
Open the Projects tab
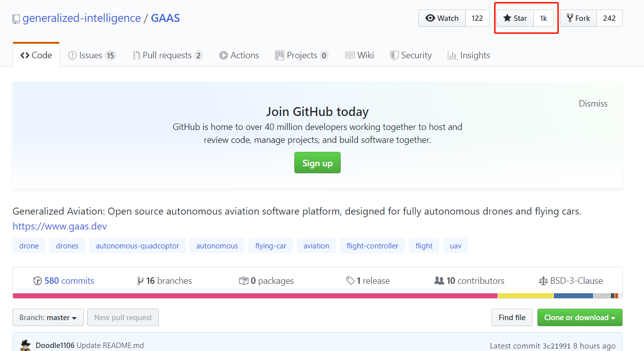click(301, 55)
